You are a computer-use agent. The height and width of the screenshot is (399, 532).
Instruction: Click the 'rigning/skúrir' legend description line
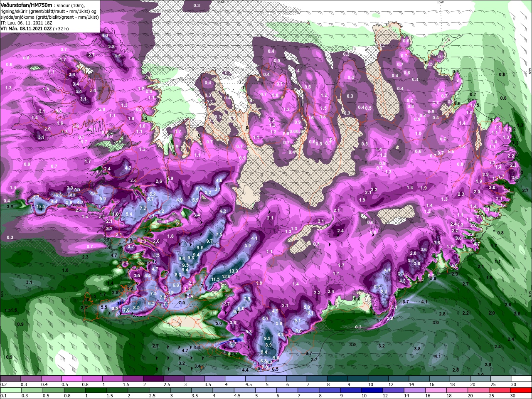pos(49,11)
